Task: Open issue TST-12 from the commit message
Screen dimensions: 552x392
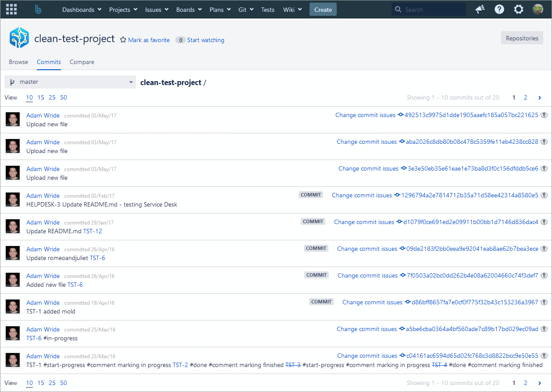Action: (x=93, y=231)
